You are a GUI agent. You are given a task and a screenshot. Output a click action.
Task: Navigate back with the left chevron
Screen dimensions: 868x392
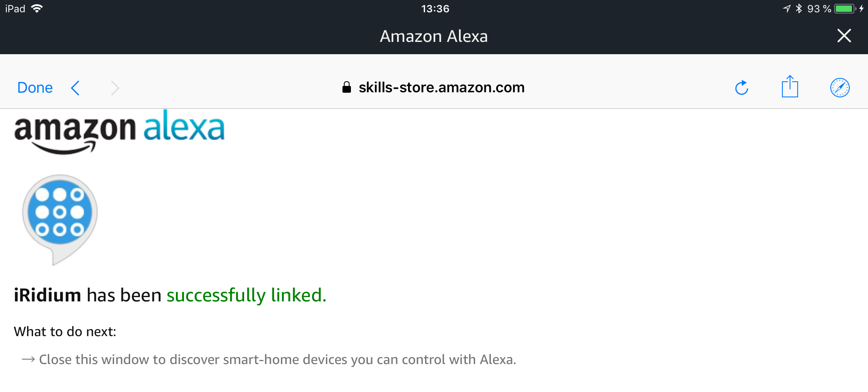coord(75,88)
